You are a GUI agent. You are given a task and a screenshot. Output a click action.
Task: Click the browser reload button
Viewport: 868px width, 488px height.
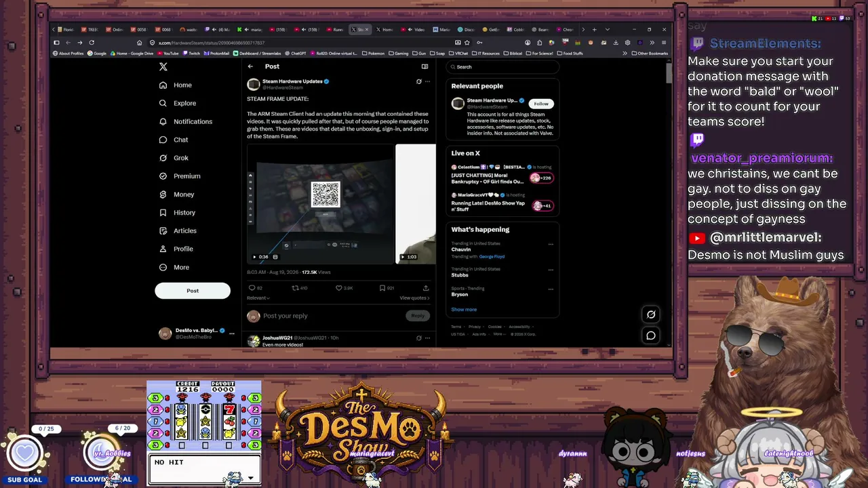pyautogui.click(x=92, y=43)
